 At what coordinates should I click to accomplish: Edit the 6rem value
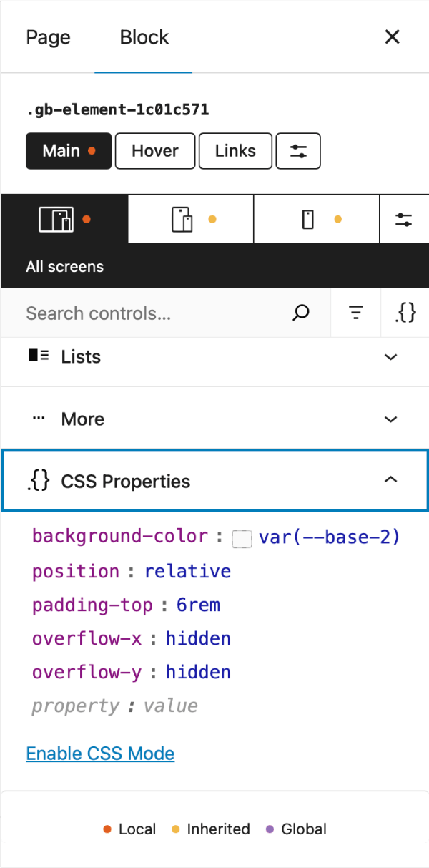coord(199,605)
